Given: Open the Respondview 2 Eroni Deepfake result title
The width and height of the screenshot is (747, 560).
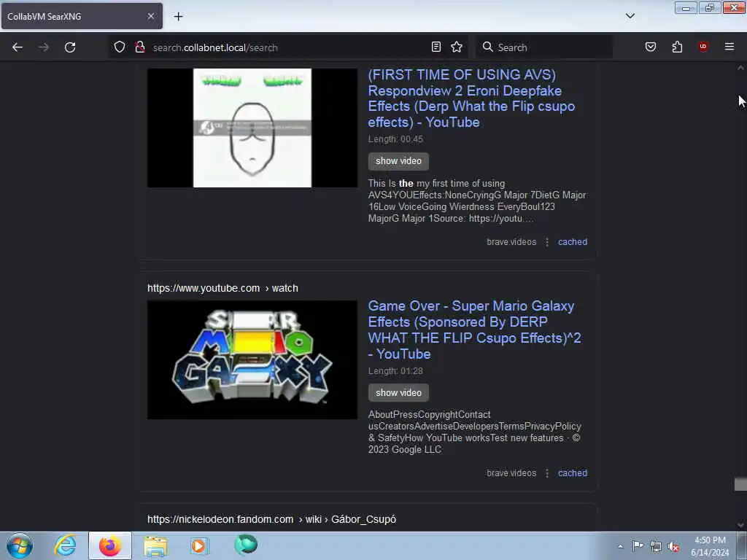Looking at the screenshot, I should click(471, 98).
